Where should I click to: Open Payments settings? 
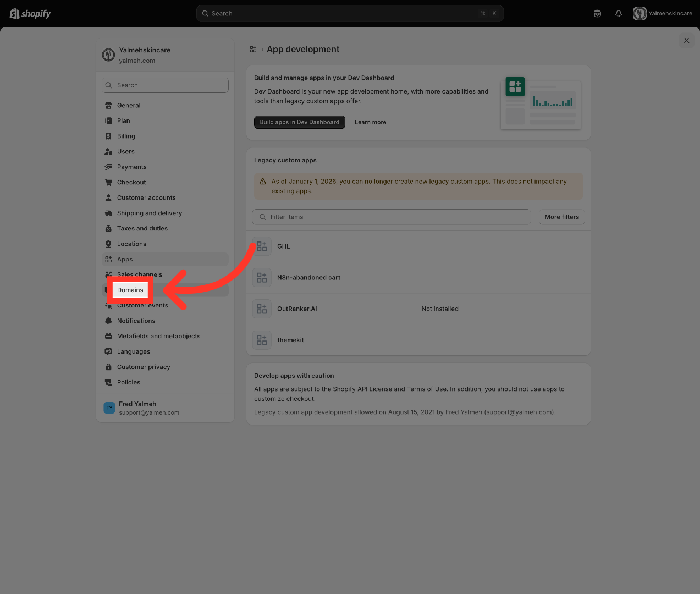click(165, 167)
